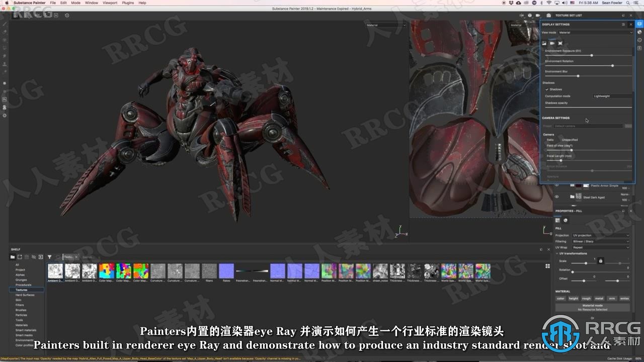Toggle the Shadows checkbox
This screenshot has width=644, height=362.
547,89
